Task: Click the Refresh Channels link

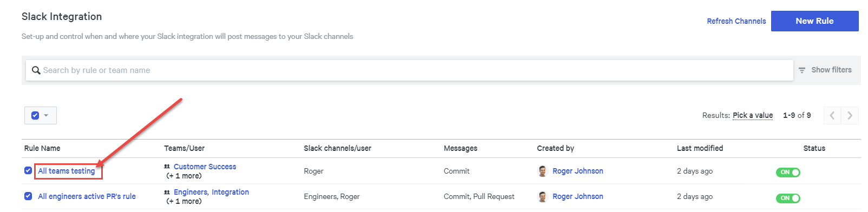Action: pyautogui.click(x=736, y=21)
